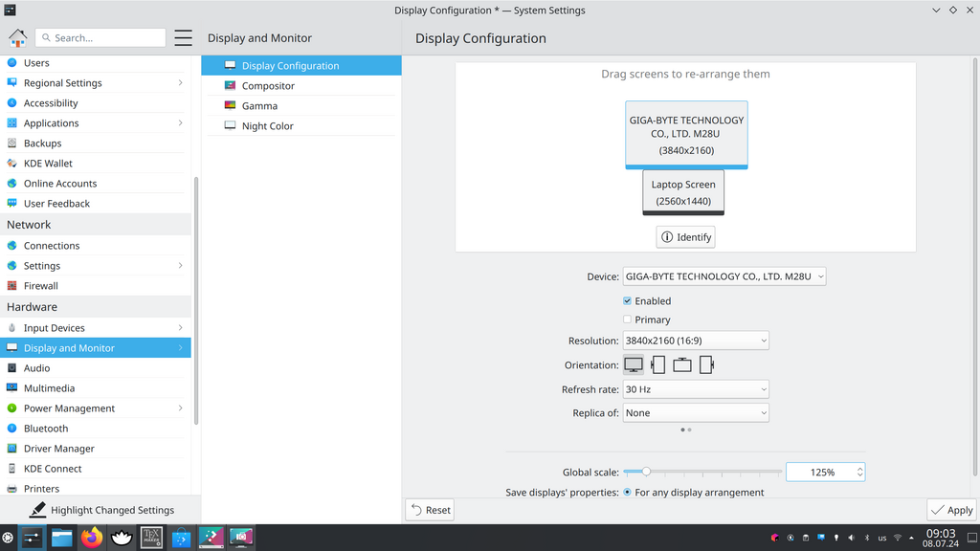The height and width of the screenshot is (551, 980).
Task: Click the clock in the taskbar
Action: (941, 538)
